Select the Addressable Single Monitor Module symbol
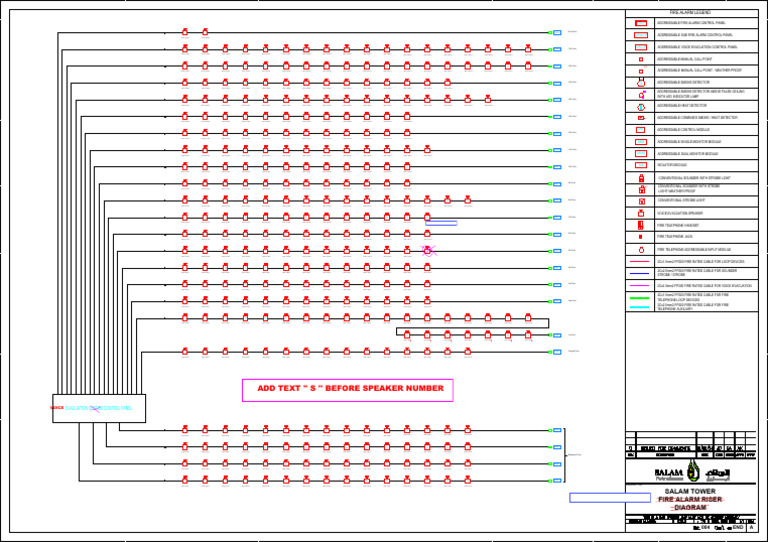768x542 pixels. pos(641,142)
